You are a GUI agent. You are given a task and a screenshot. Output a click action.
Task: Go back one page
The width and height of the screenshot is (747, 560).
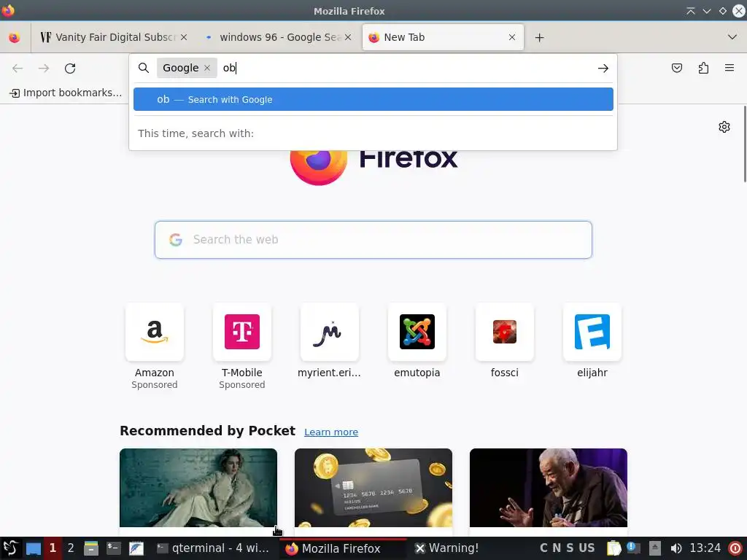click(18, 68)
